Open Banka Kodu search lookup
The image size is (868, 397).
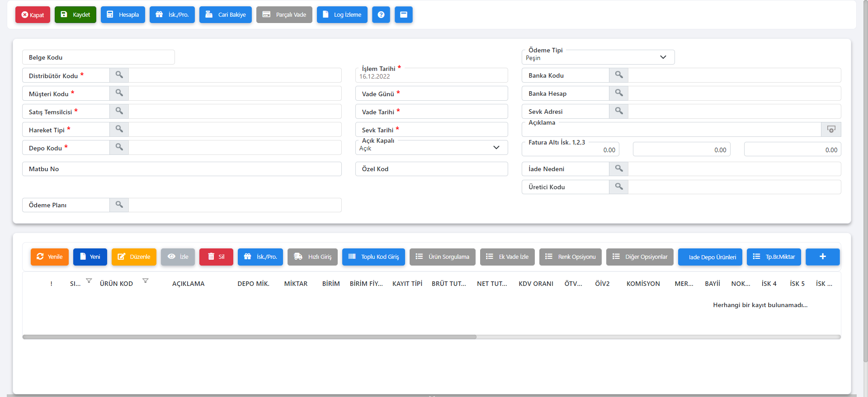(x=618, y=75)
